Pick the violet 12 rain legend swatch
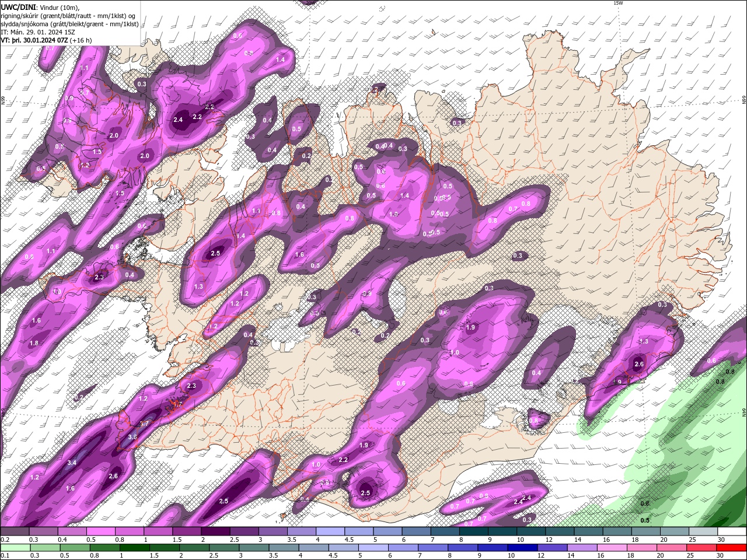The height and width of the screenshot is (560, 747). (x=551, y=548)
